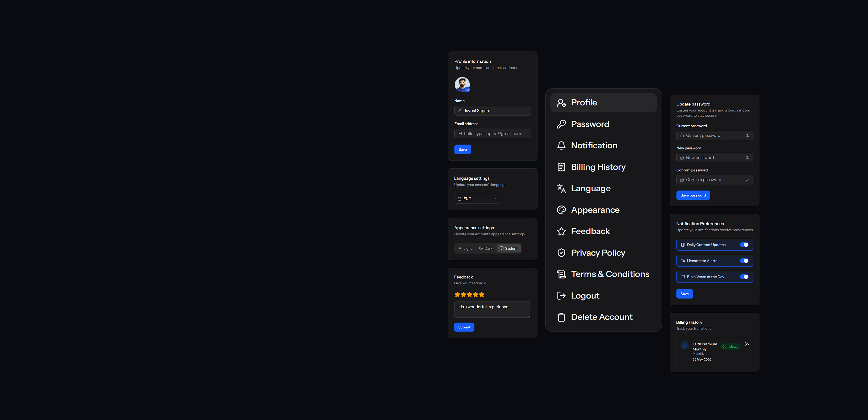Disable the Livestream Alerts switch
This screenshot has height=420, width=868.
[x=744, y=261]
